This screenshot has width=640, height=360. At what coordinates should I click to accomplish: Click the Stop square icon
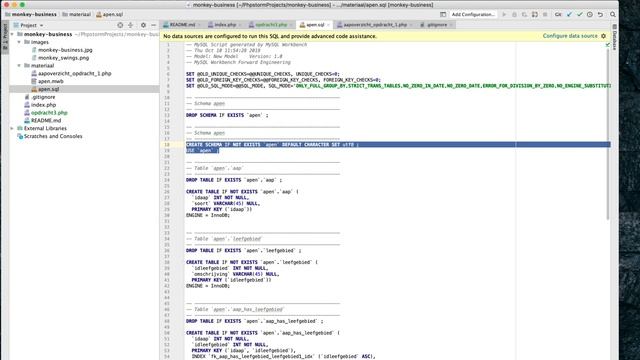545,14
